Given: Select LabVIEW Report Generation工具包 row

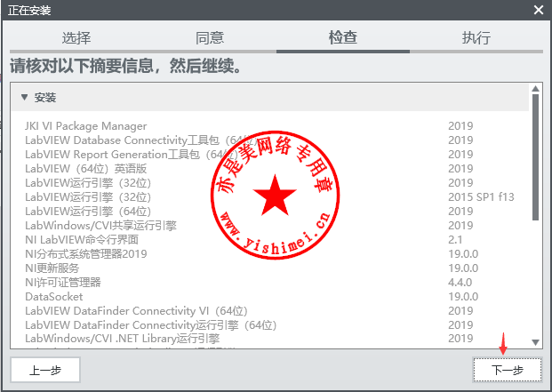Looking at the screenshot, I should [x=270, y=154].
